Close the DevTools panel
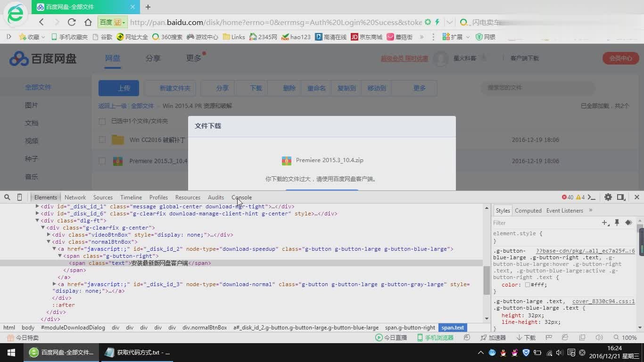 [637, 197]
